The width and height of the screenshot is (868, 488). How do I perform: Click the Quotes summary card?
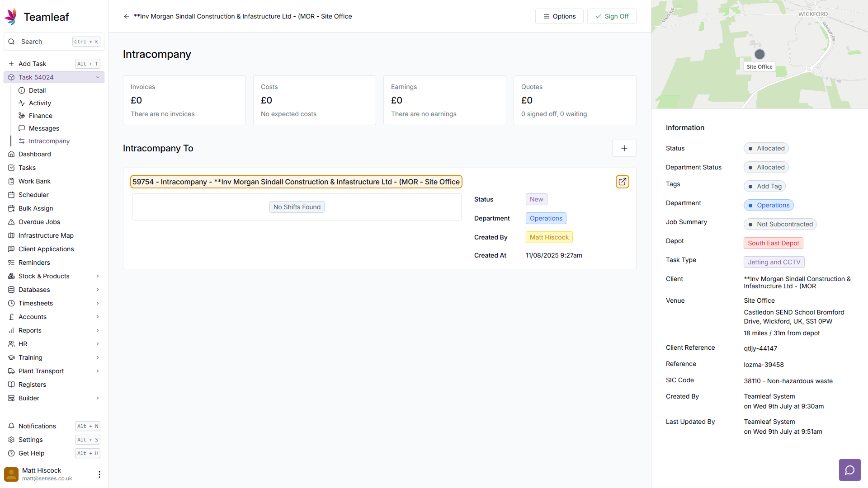pos(575,100)
